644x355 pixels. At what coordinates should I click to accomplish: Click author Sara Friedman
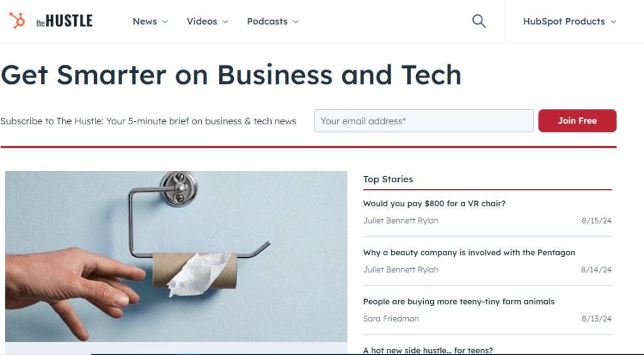(391, 319)
